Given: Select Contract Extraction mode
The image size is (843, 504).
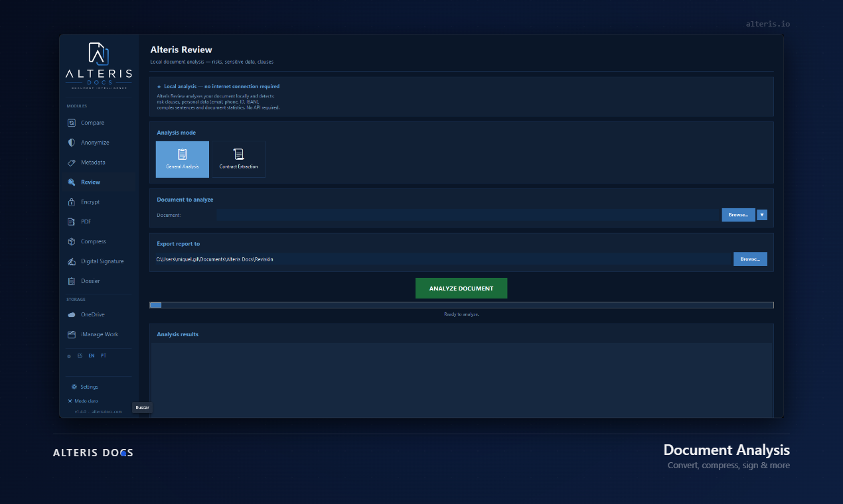Looking at the screenshot, I should click(x=238, y=159).
